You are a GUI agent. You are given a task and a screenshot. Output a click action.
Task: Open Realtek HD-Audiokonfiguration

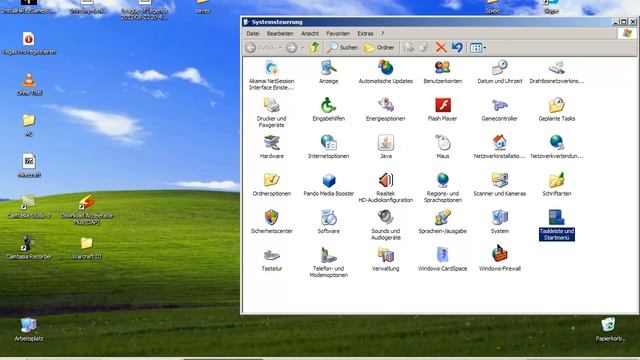coord(385,188)
